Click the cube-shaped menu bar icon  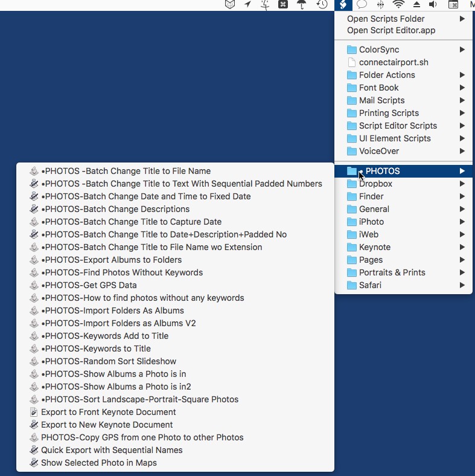point(230,4)
